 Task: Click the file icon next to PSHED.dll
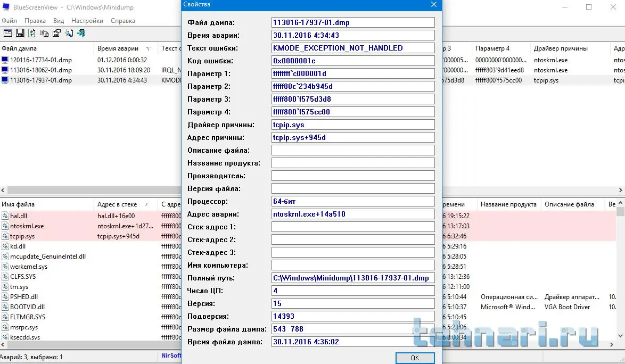[x=5, y=297]
